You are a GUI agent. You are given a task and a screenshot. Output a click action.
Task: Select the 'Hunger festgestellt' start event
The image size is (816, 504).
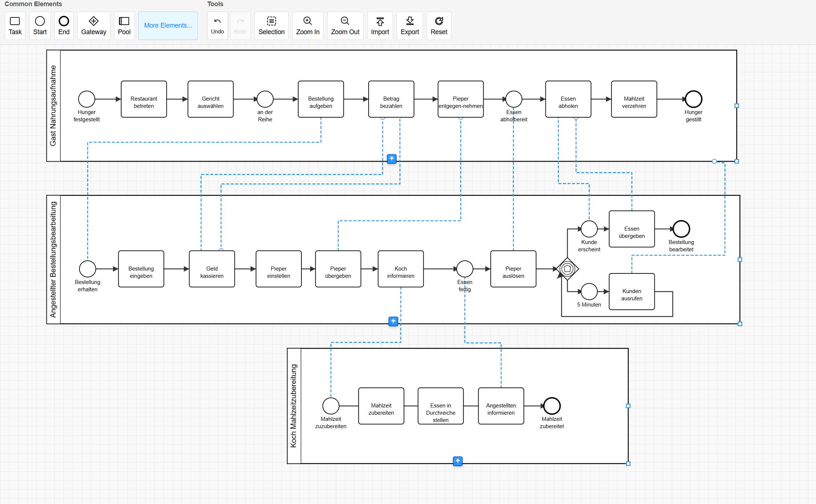(x=87, y=99)
